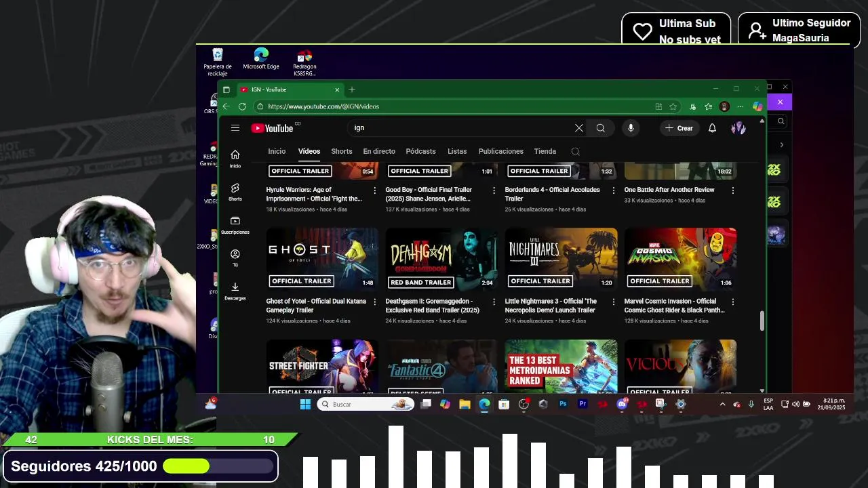Open Edge favorites list icon
This screenshot has height=488, width=868.
pos(708,106)
